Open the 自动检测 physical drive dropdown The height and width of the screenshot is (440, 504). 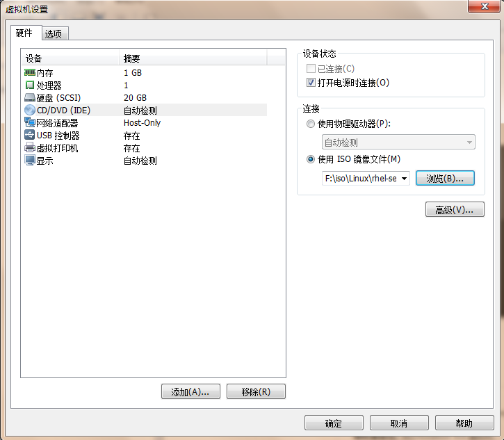tap(398, 142)
